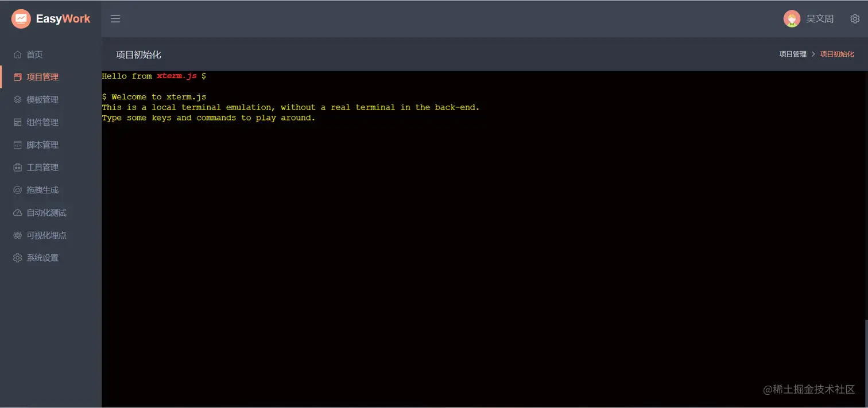Click 项目初始化 breadcrumb item
Screen dimensions: 868x408
836,54
